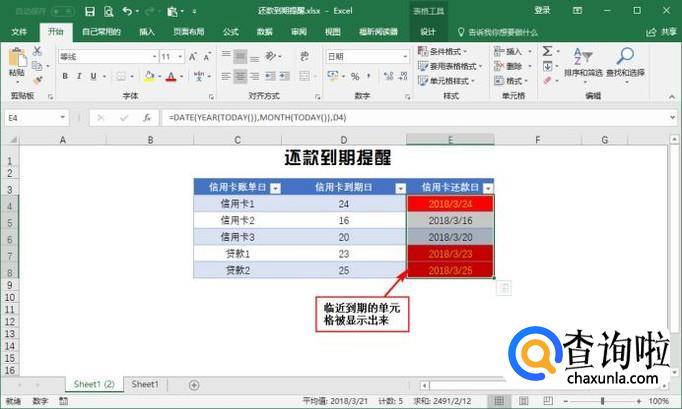Image resolution: width=682 pixels, height=409 pixels.
Task: Click the Wrap Text icon
Action: (304, 56)
